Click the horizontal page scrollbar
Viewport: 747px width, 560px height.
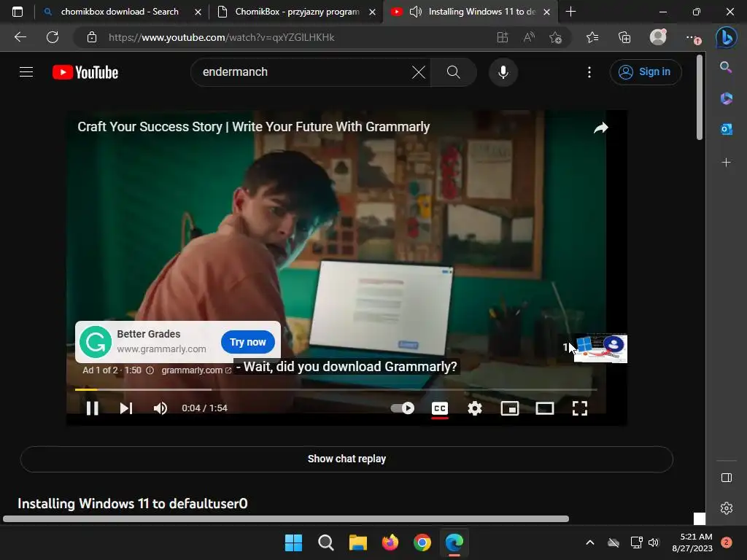coord(286,518)
